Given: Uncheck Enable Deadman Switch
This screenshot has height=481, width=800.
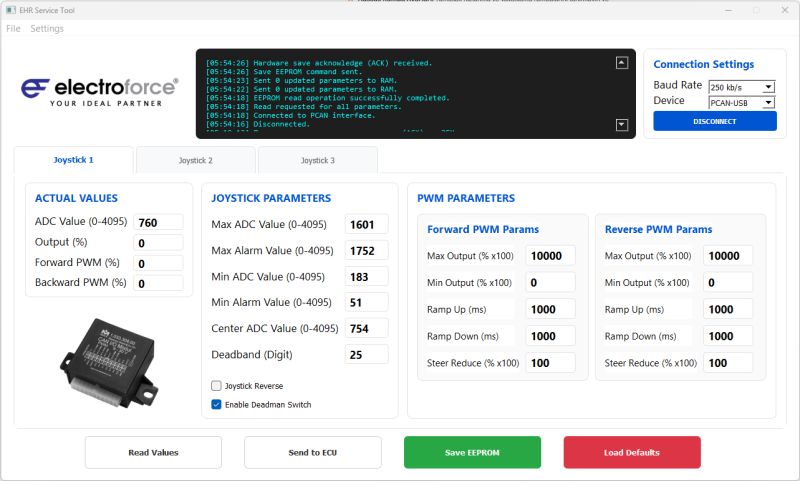Looking at the screenshot, I should coord(216,404).
